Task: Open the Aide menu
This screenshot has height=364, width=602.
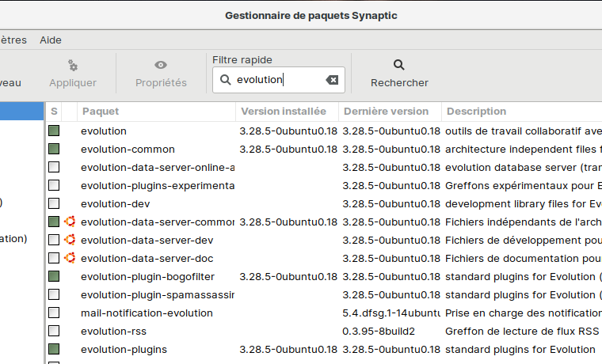Action: pos(51,40)
